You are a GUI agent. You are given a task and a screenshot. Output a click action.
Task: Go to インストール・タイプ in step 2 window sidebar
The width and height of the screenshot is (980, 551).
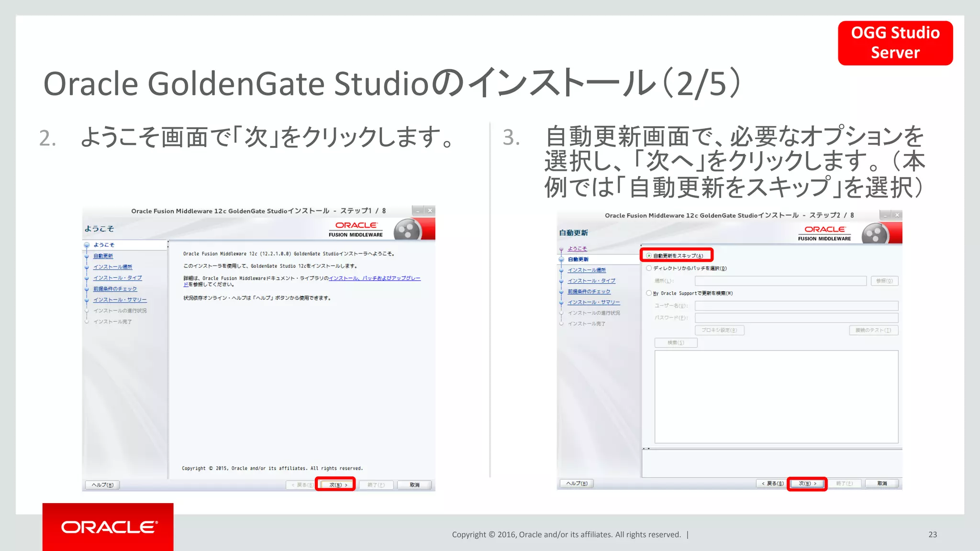[591, 281]
